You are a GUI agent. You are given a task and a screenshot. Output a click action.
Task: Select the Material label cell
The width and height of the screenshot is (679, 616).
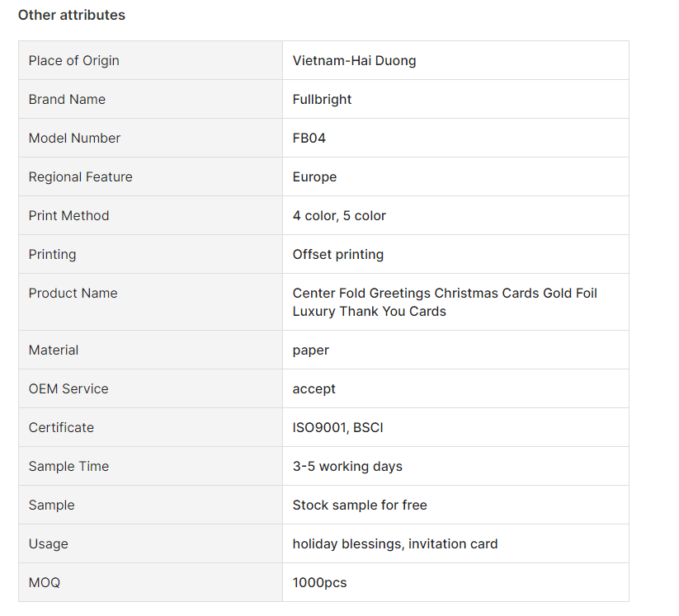pos(150,350)
